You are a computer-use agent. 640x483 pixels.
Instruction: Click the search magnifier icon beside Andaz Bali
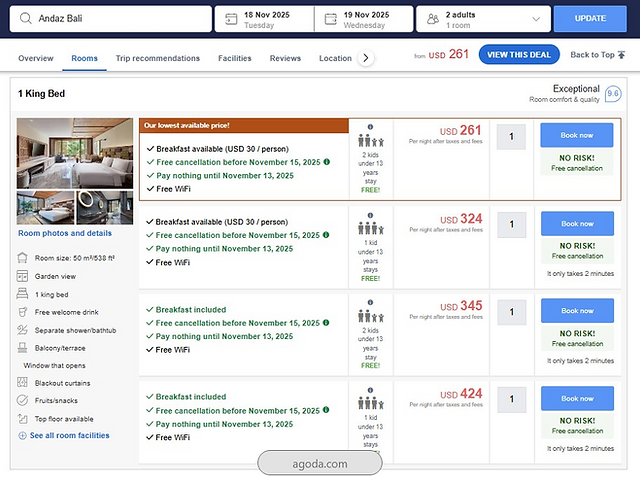26,18
